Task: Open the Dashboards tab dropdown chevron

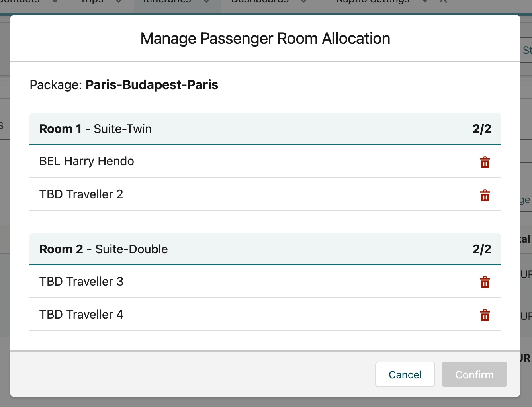Action: tap(304, 2)
